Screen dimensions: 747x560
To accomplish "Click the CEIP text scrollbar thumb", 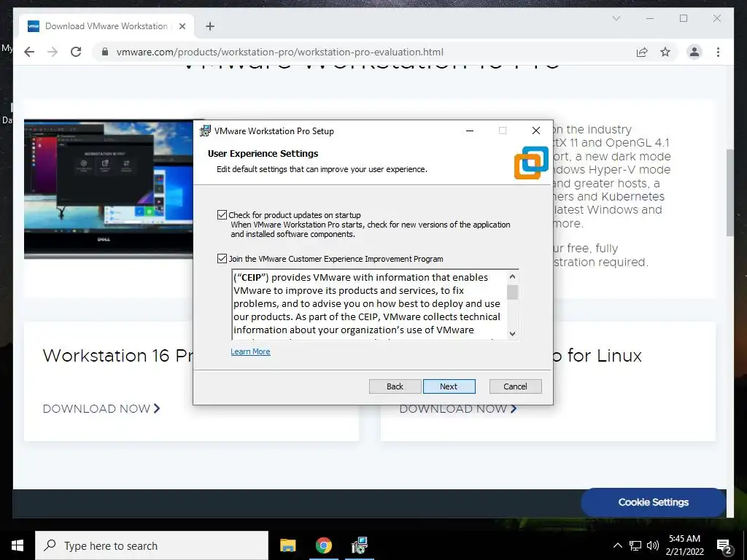I will [512, 292].
